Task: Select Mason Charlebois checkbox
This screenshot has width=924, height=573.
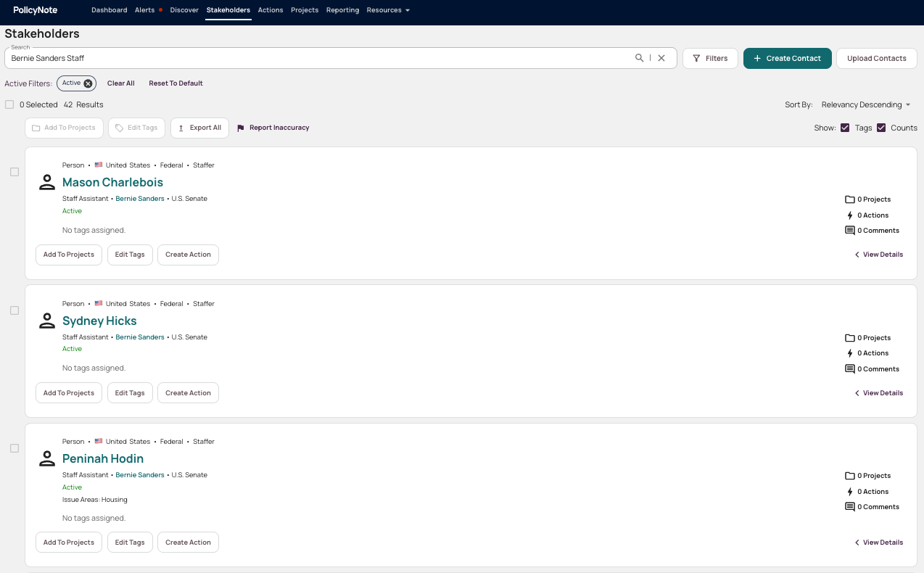Action: pos(15,172)
